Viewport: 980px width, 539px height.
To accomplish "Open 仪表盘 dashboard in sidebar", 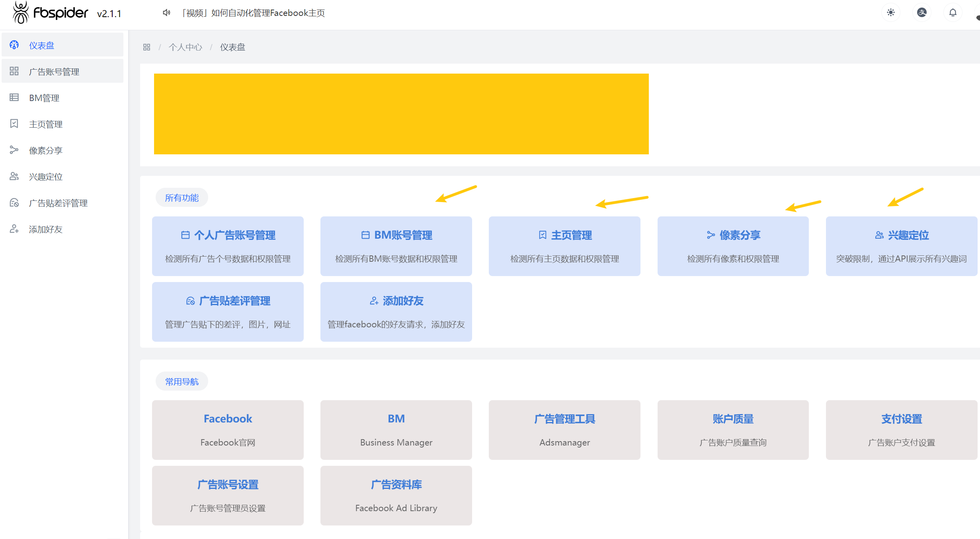I will (41, 45).
